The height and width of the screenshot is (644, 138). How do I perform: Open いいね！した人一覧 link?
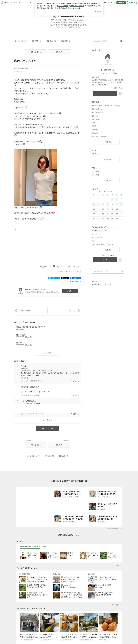coord(64,272)
